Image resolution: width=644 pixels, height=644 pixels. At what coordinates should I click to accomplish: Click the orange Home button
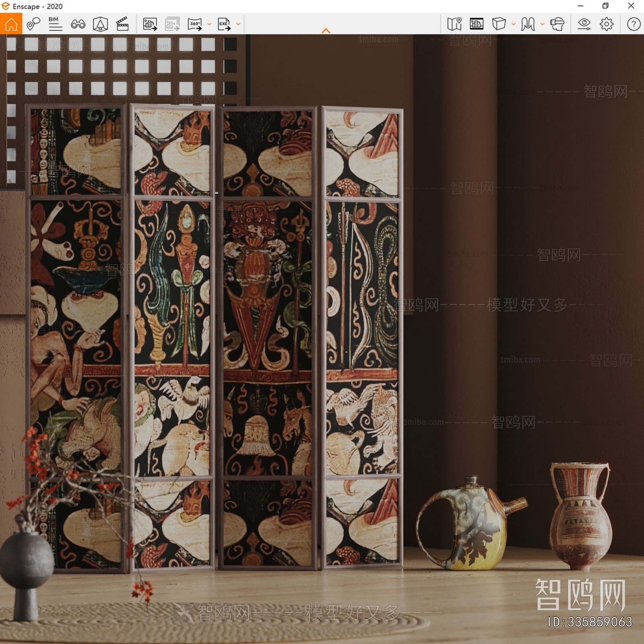pos(11,24)
